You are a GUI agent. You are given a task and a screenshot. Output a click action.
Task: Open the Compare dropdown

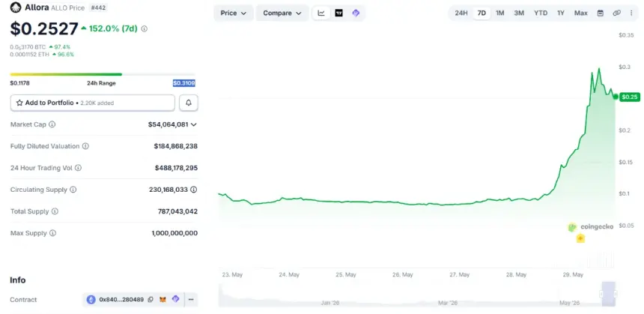pyautogui.click(x=282, y=13)
